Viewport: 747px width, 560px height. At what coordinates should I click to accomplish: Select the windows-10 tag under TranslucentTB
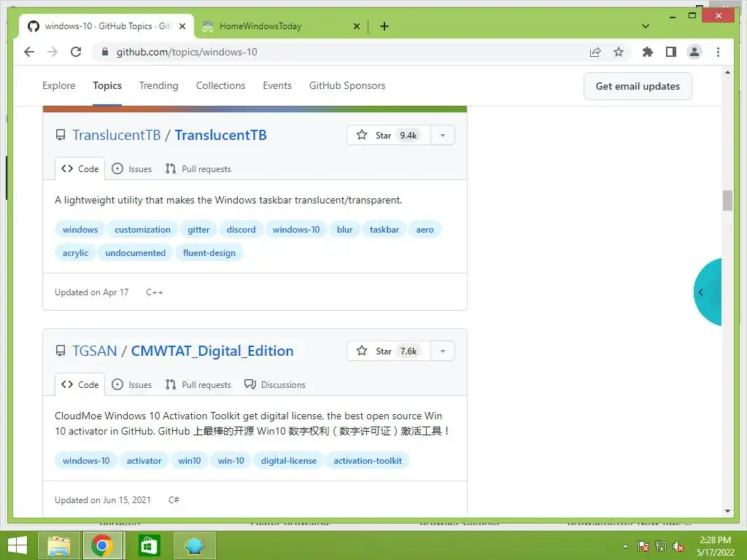pos(296,230)
